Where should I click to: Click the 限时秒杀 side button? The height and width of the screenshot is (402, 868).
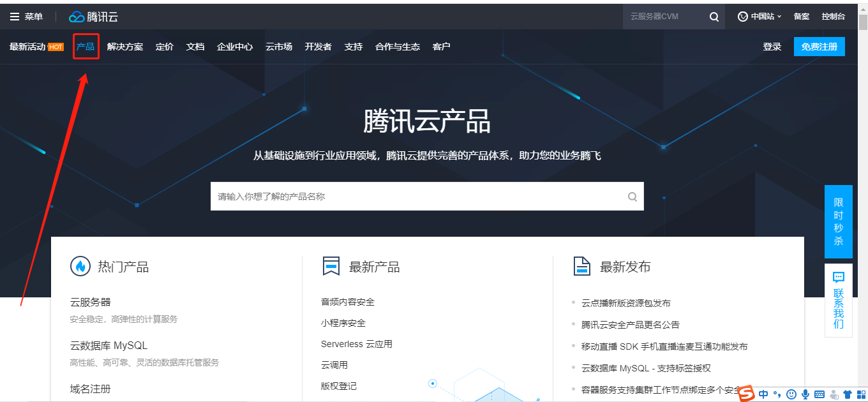click(x=839, y=221)
